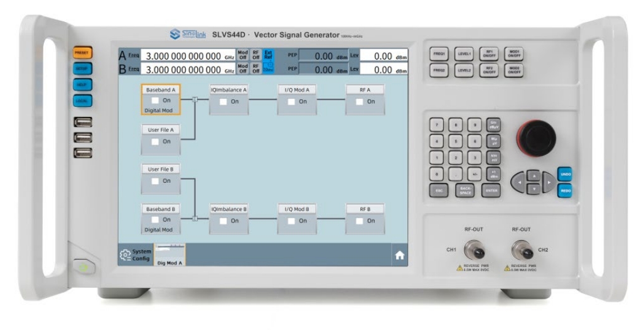Click the Ext Ref indicator in row A
Image resolution: width=644 pixels, height=330 pixels.
tap(268, 55)
